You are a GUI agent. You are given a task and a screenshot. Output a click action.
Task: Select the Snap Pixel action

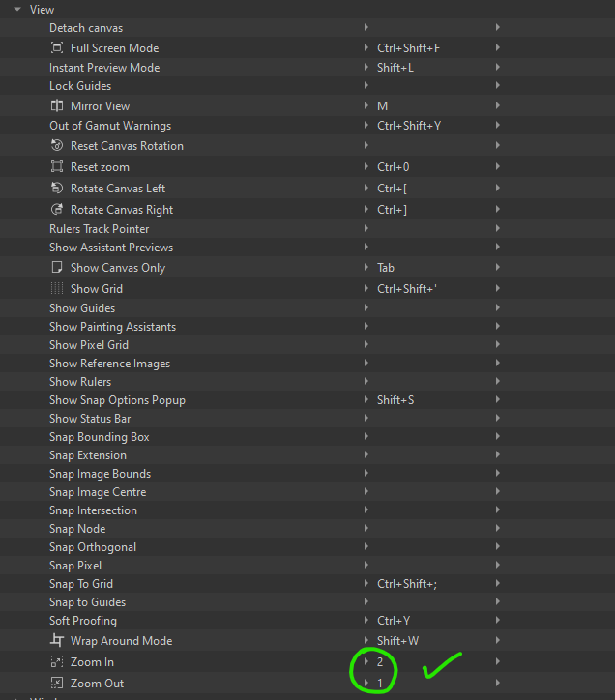tap(75, 566)
